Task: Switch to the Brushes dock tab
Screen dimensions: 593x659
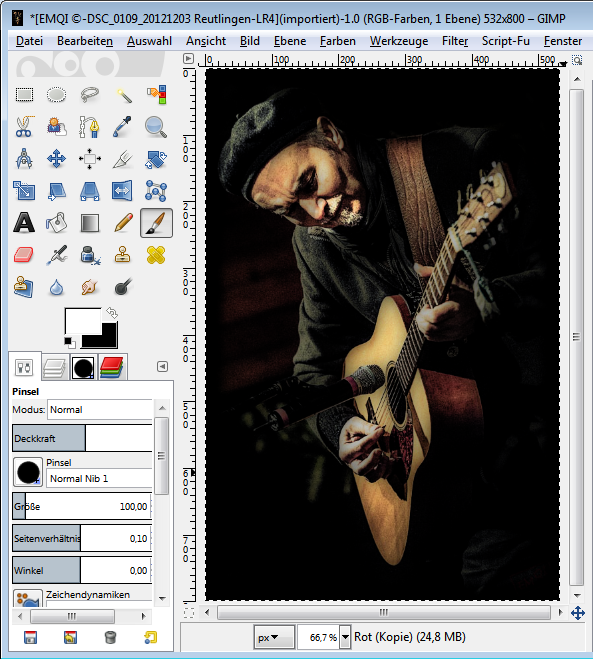Action: coord(83,368)
